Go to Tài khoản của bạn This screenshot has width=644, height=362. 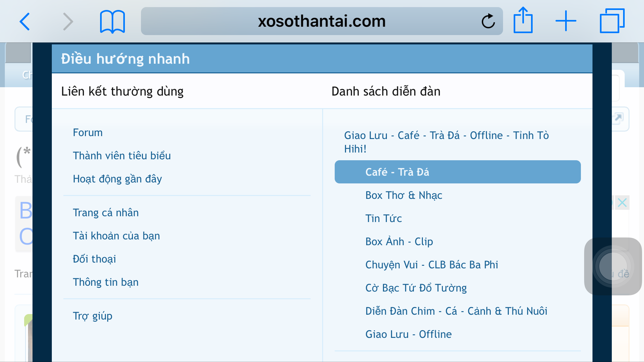point(116,236)
